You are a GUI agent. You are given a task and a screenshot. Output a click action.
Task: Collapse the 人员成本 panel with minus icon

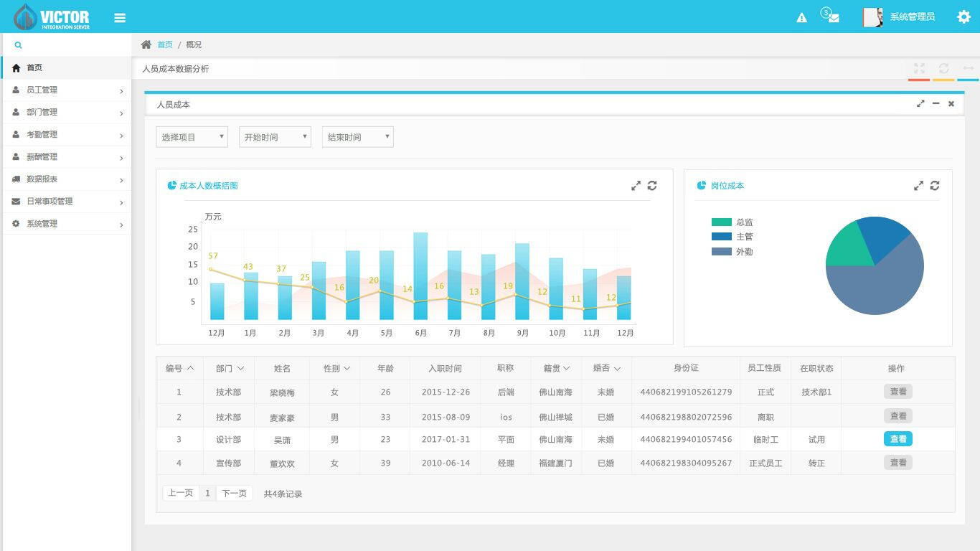(936, 104)
